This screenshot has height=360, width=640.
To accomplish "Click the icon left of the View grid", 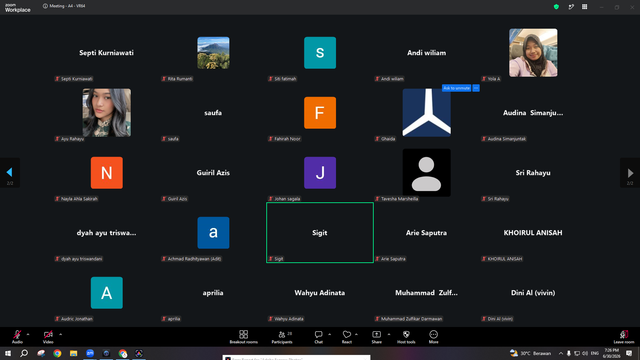I will point(571,7).
